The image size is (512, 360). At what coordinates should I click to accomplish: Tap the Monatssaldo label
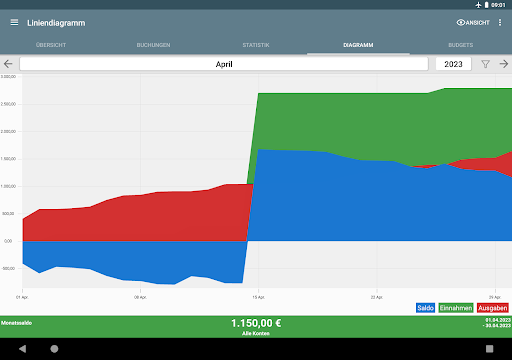pyautogui.click(x=17, y=323)
